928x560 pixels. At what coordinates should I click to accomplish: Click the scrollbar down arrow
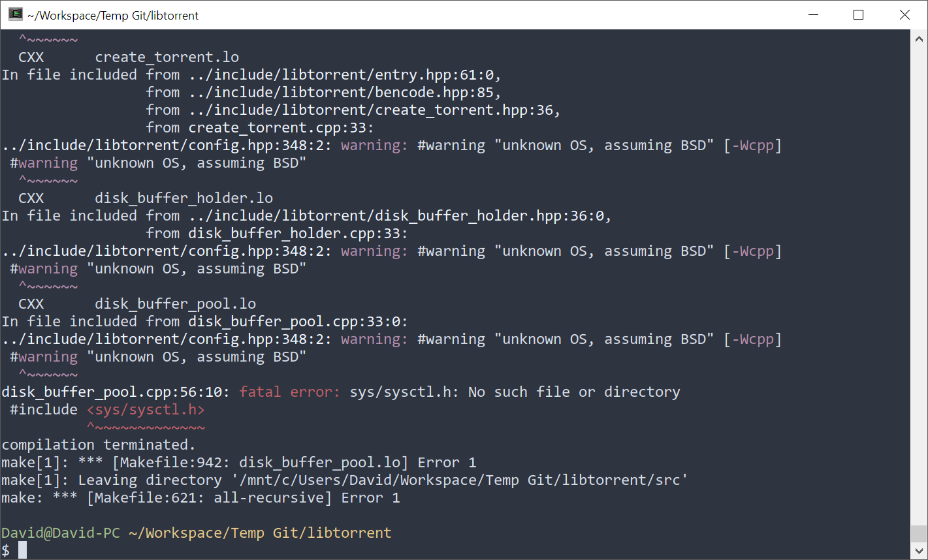click(918, 550)
